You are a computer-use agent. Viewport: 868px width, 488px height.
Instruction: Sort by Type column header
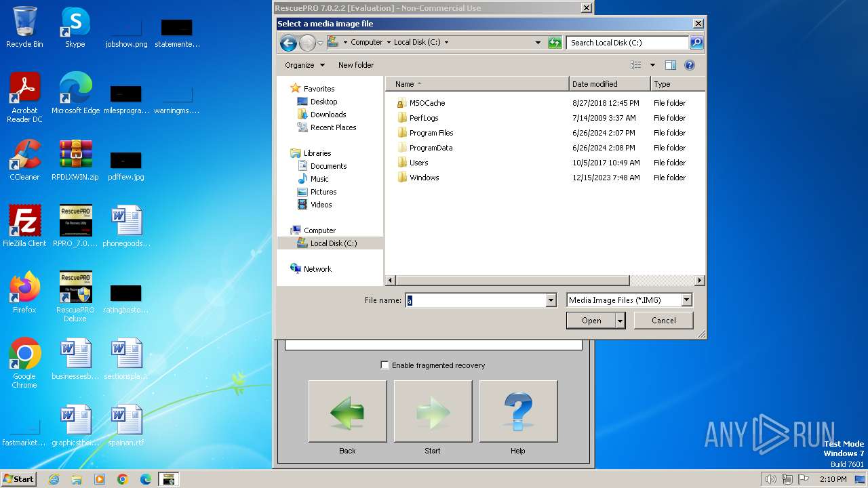677,84
